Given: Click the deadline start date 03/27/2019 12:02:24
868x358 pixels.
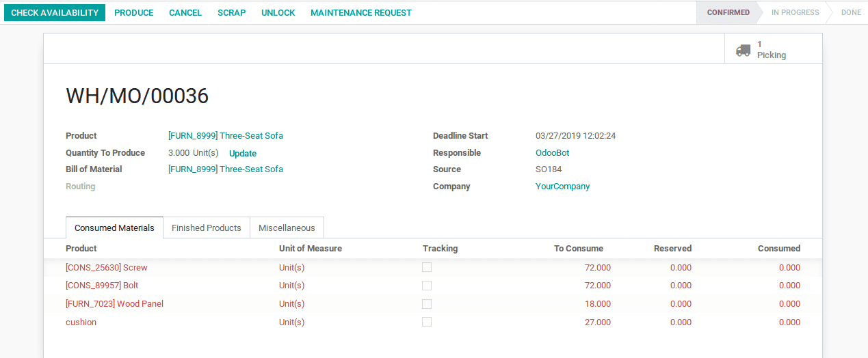Looking at the screenshot, I should tap(575, 136).
